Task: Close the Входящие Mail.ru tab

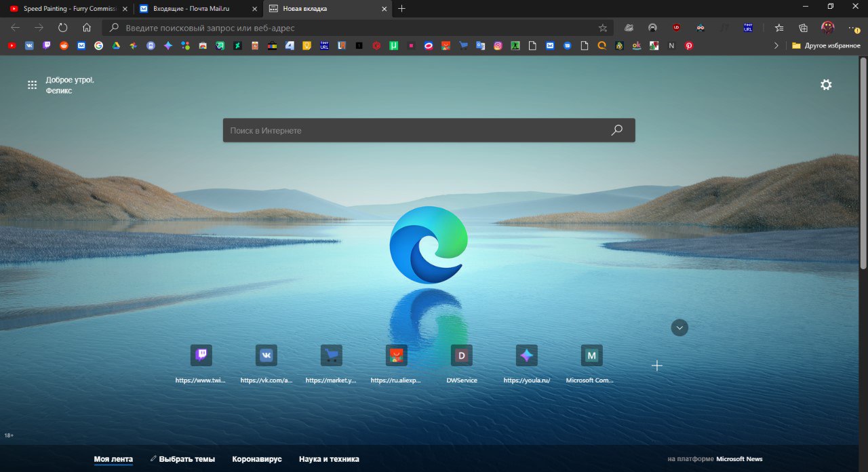Action: (x=255, y=9)
